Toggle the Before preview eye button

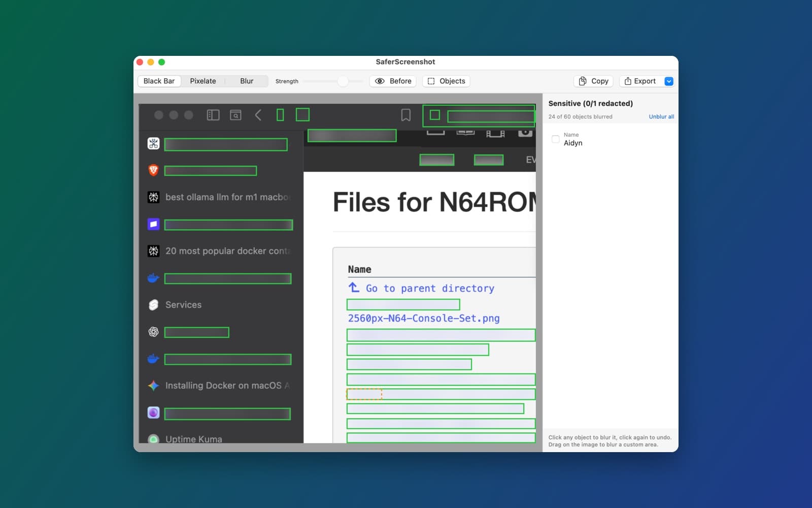click(393, 81)
